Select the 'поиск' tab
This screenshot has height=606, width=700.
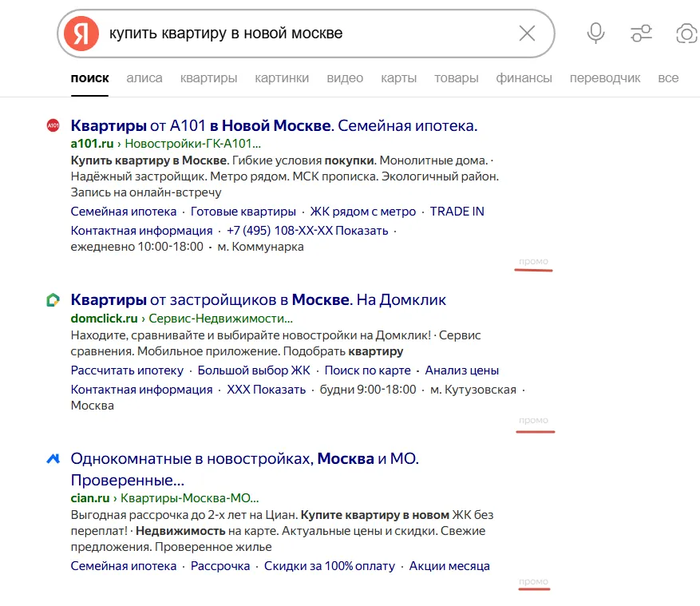(89, 77)
